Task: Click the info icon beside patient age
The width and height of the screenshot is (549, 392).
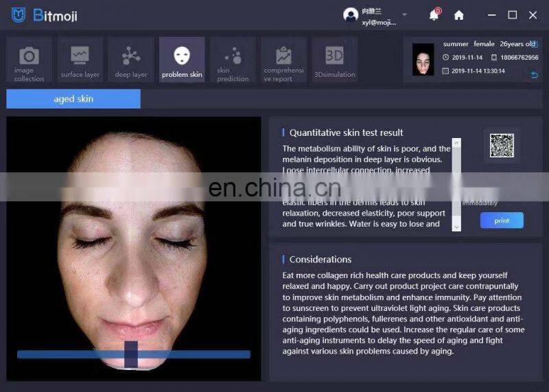Action: [x=535, y=44]
